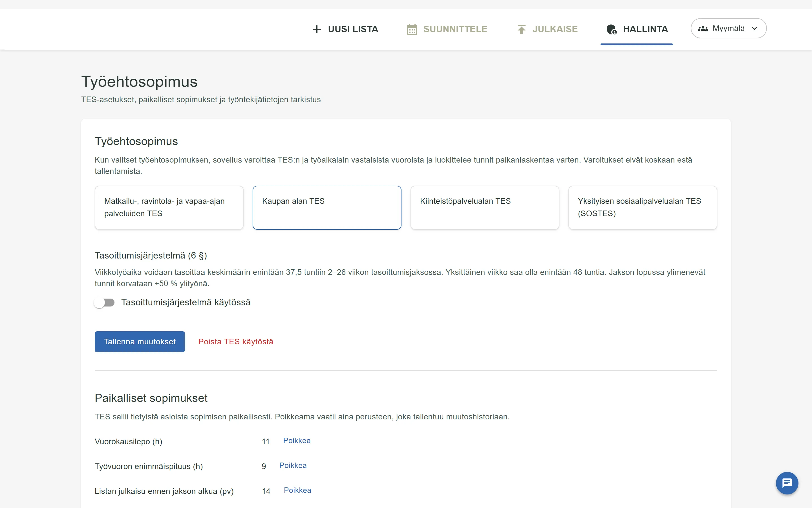Click the calendar icon beside SUUNNITTELE

[x=412, y=29]
